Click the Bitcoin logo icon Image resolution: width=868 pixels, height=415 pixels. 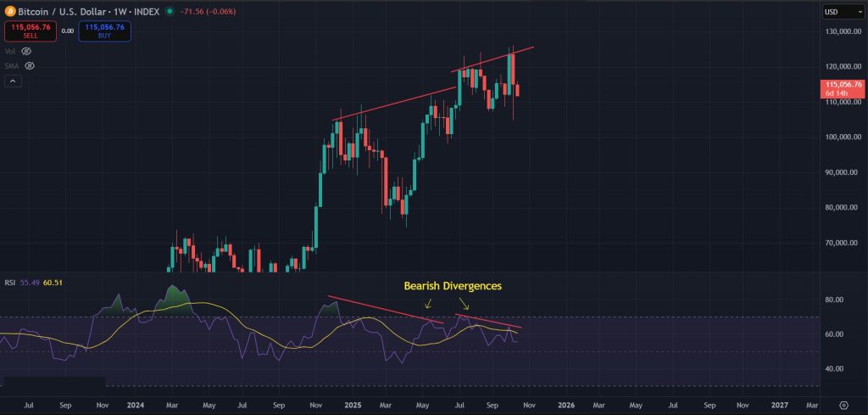(x=9, y=11)
